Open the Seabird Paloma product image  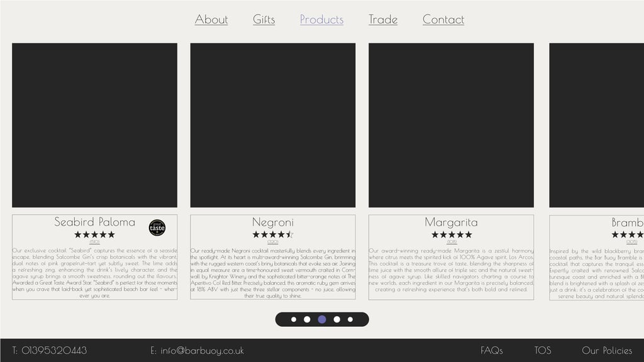pyautogui.click(x=94, y=125)
